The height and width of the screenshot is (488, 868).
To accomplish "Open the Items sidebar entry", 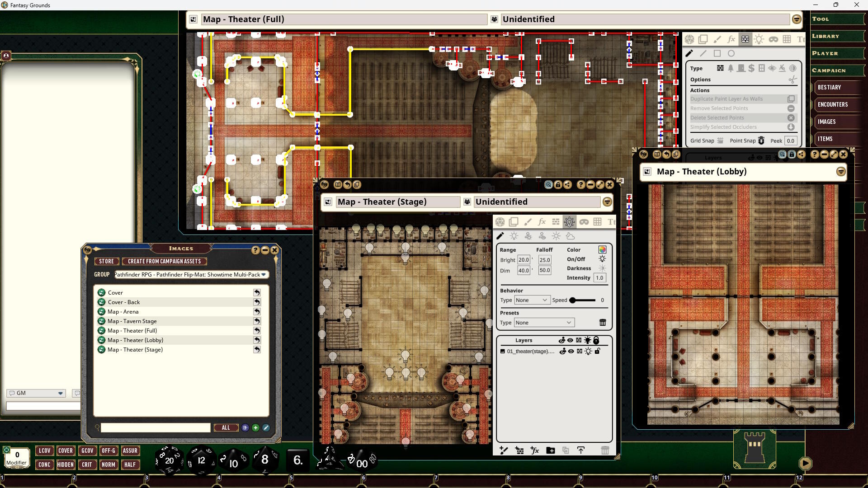I will [x=840, y=139].
